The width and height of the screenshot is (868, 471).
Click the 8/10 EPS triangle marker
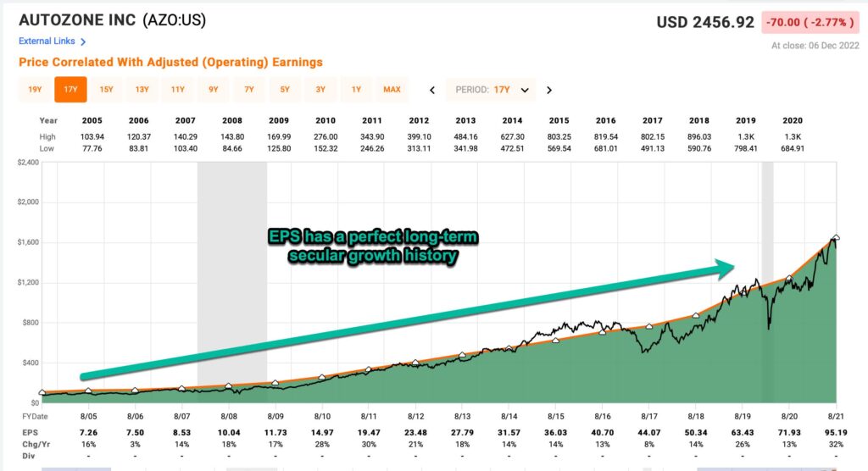(x=322, y=378)
